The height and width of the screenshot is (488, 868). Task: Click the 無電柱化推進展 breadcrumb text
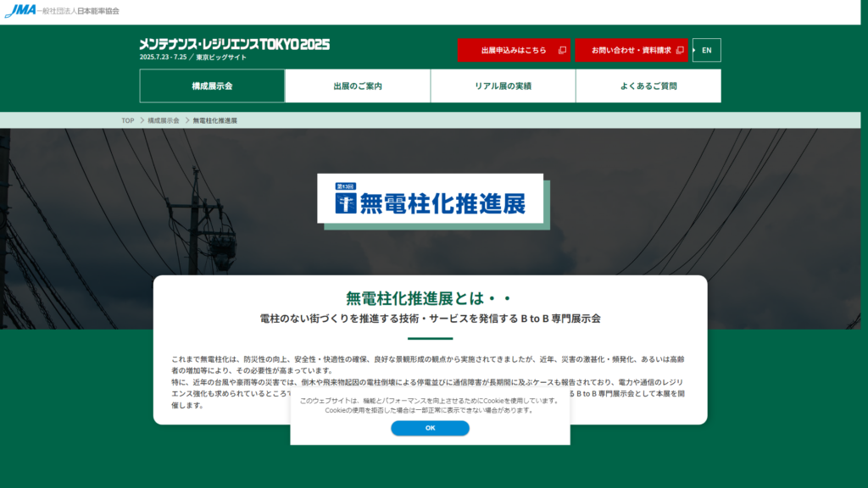point(214,120)
